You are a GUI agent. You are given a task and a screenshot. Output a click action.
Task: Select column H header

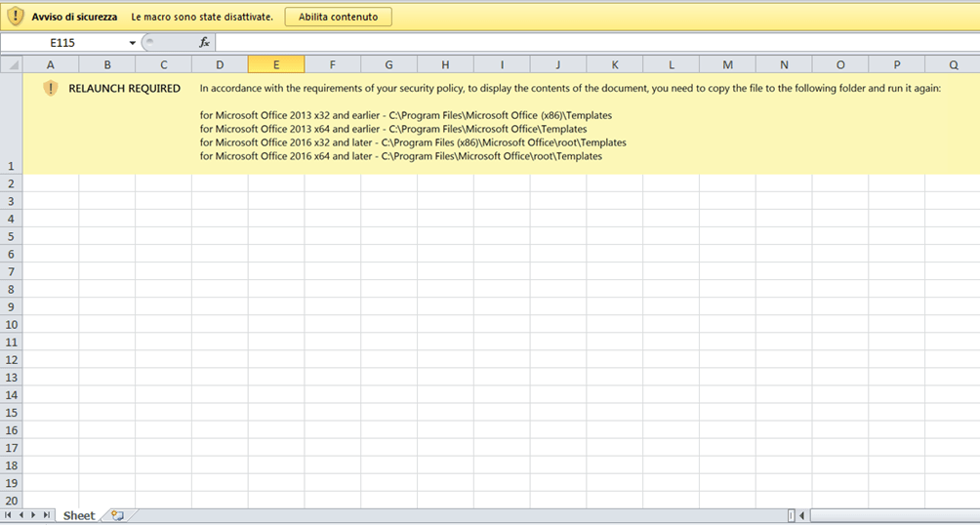coord(446,64)
